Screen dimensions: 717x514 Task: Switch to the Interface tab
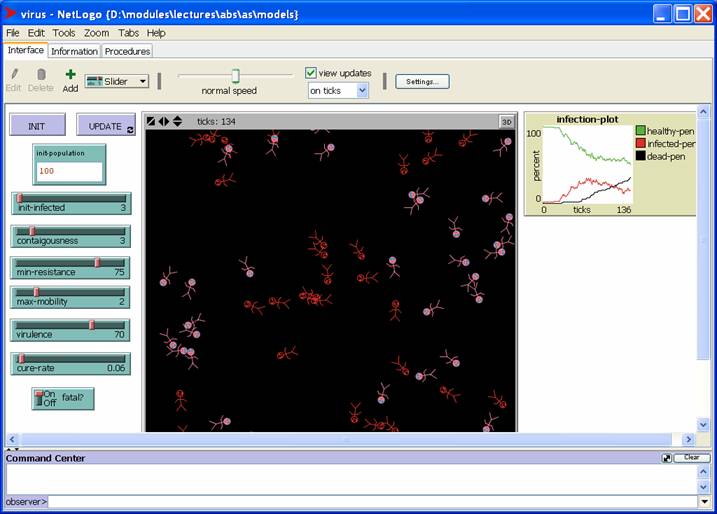pos(26,50)
